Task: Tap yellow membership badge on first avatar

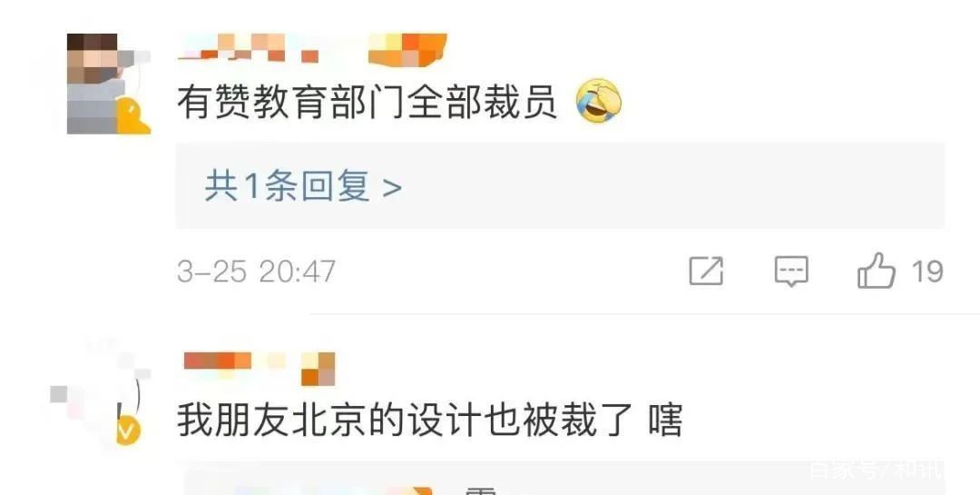Action: (x=132, y=116)
